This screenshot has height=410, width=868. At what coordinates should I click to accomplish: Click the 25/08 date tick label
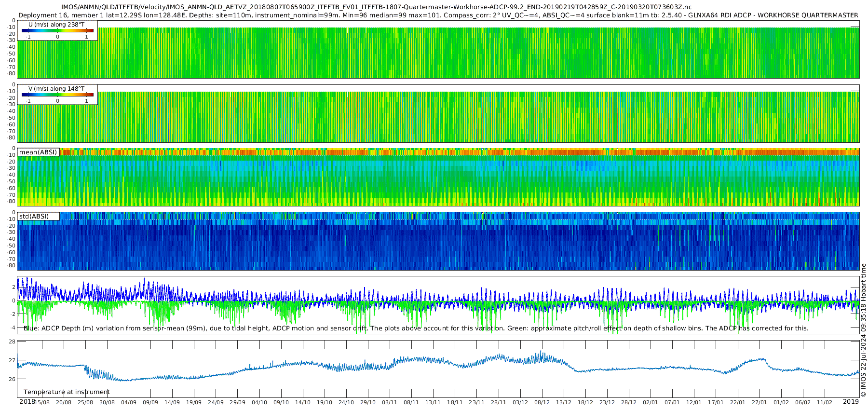[x=85, y=402]
